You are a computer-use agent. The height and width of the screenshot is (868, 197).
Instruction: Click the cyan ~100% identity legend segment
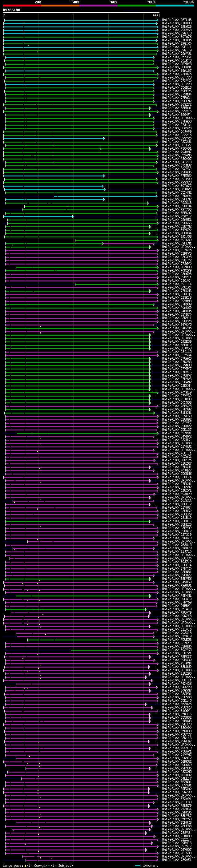tap(175, 6)
